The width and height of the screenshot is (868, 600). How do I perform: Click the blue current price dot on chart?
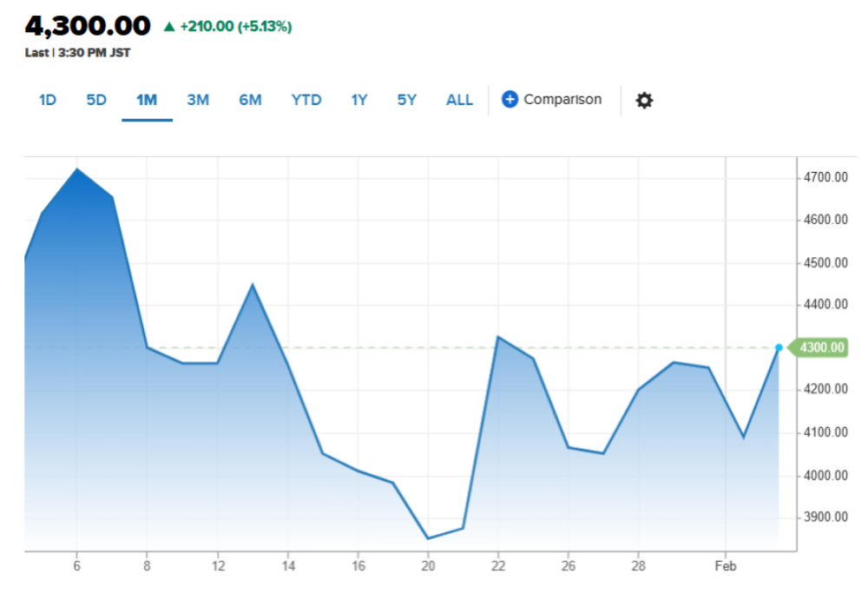[x=779, y=347]
